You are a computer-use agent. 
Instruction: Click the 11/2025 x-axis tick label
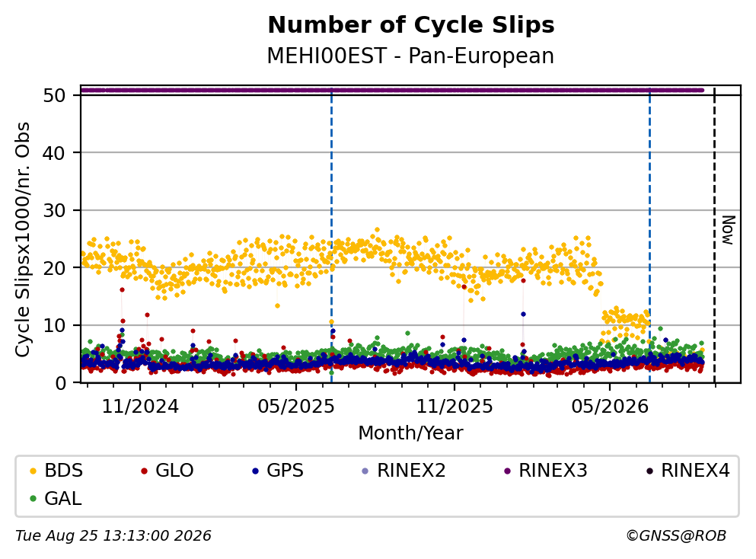(455, 407)
